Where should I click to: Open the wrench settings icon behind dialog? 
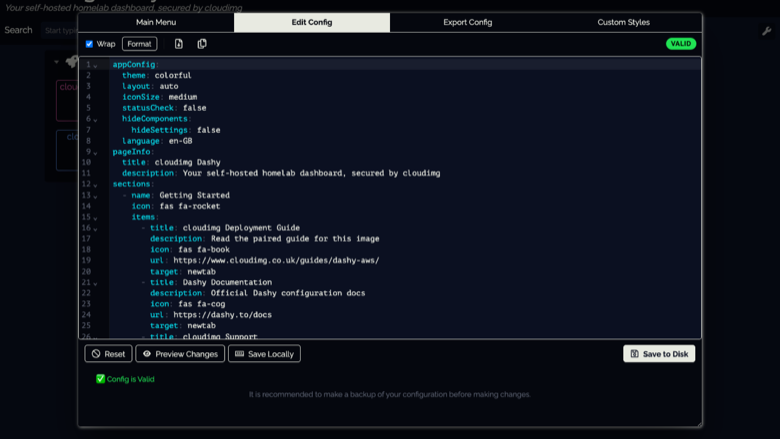click(x=767, y=31)
